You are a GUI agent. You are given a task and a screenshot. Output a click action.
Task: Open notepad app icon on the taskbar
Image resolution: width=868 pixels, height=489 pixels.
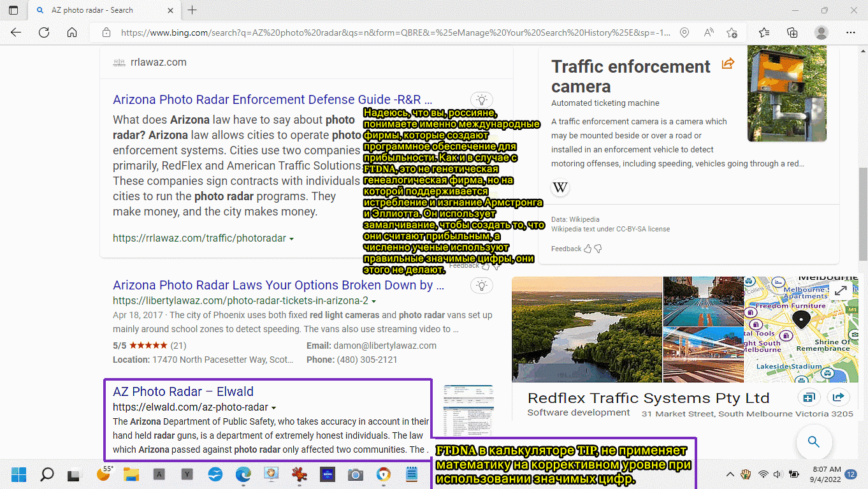[411, 474]
